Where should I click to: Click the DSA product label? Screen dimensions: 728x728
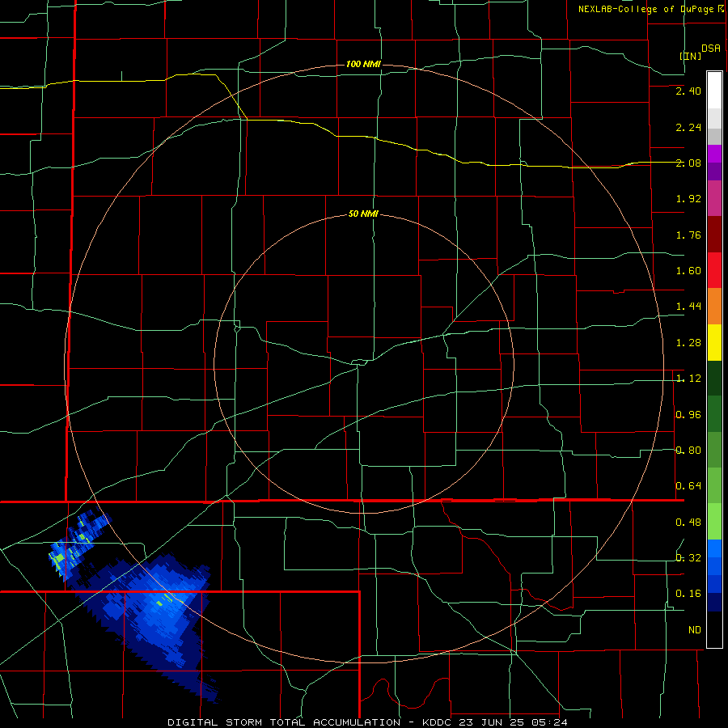click(x=711, y=49)
